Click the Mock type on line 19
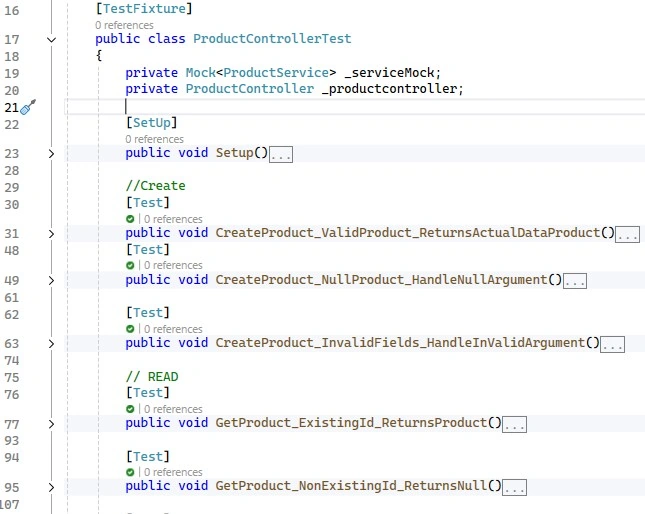The width and height of the screenshot is (645, 514). pos(200,73)
